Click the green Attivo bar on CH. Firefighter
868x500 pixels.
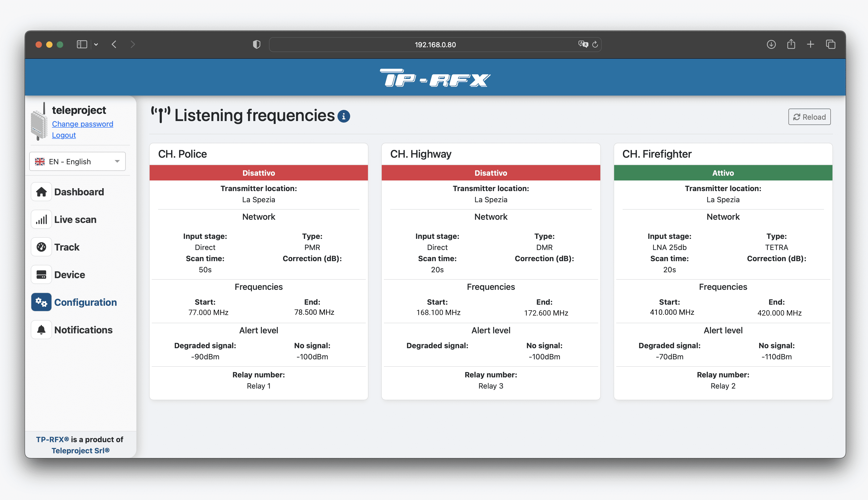(723, 173)
